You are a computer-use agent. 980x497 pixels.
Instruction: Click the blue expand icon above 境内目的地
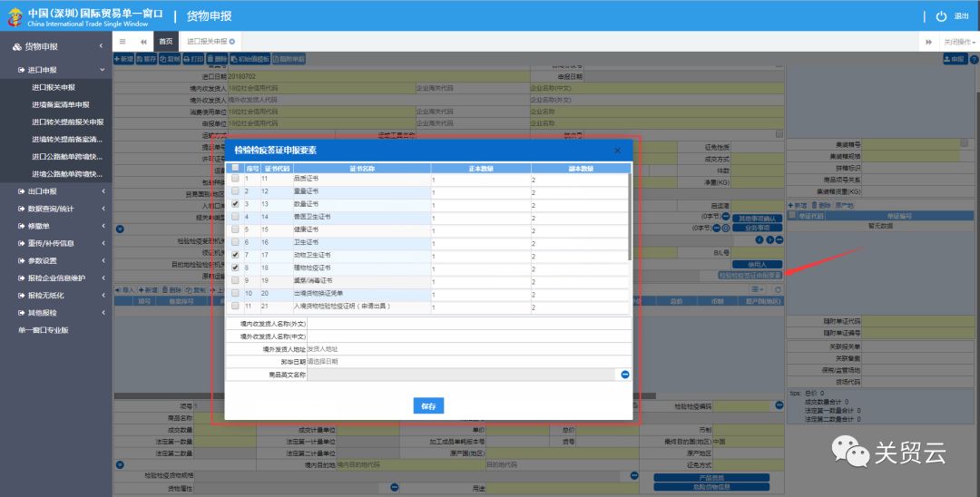(x=120, y=464)
